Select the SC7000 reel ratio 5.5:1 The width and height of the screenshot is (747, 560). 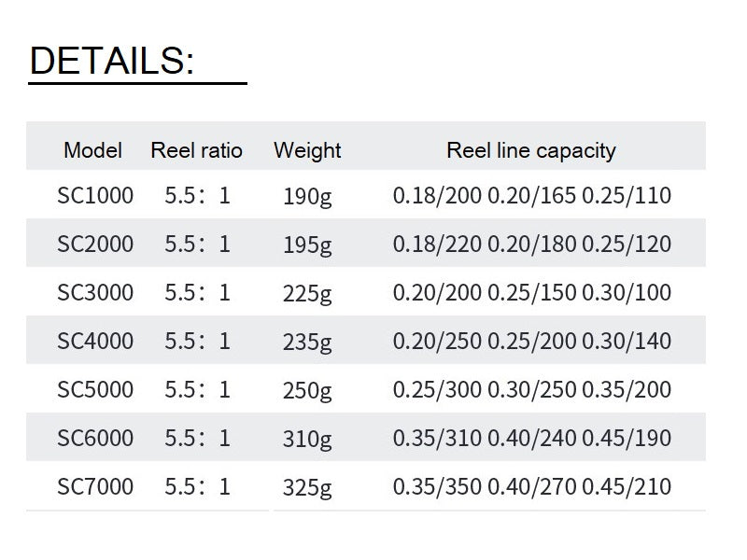pyautogui.click(x=198, y=486)
